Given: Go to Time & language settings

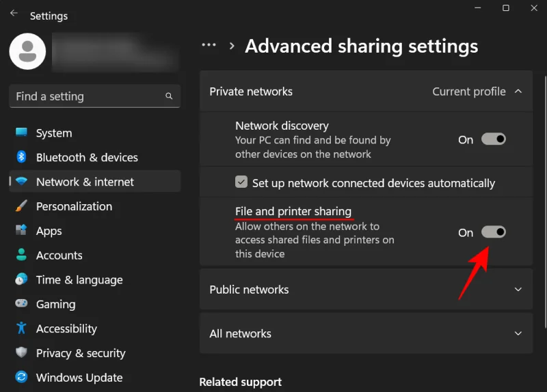Looking at the screenshot, I should (x=94, y=279).
